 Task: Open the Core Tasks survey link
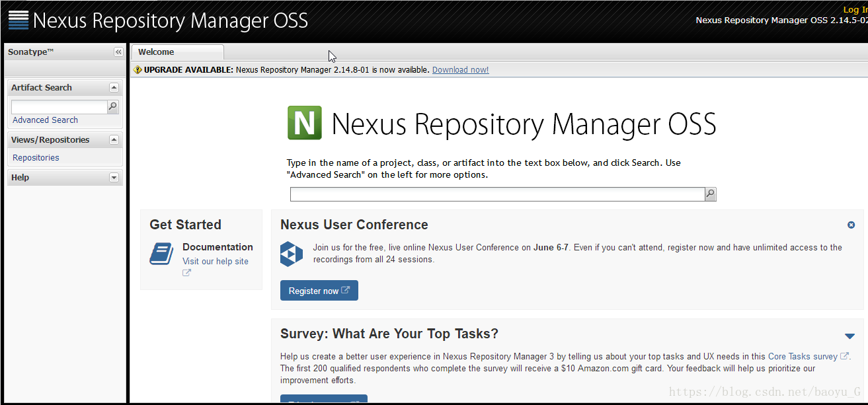coord(803,357)
